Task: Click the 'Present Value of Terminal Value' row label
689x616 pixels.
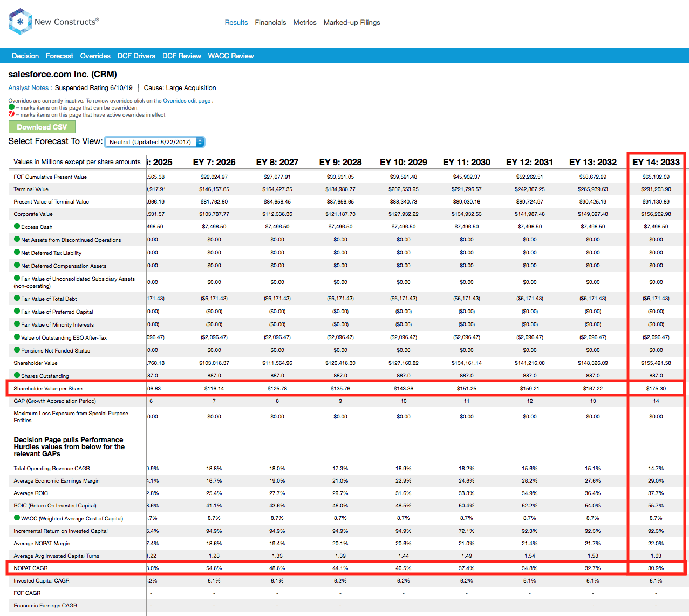Action: pos(51,202)
